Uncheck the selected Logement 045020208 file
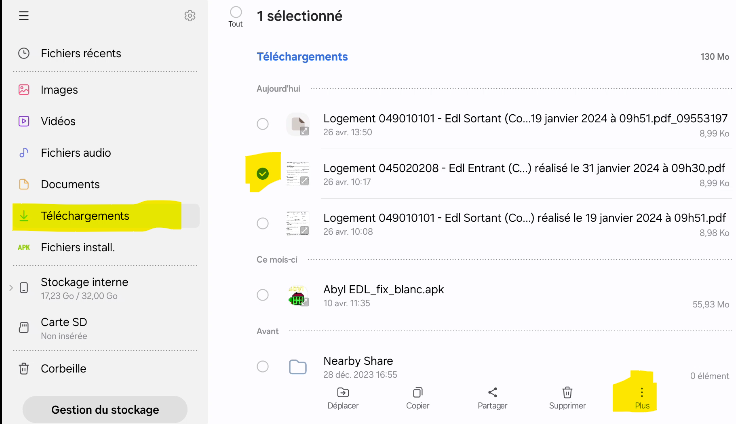Image resolution: width=736 pixels, height=424 pixels. [262, 174]
